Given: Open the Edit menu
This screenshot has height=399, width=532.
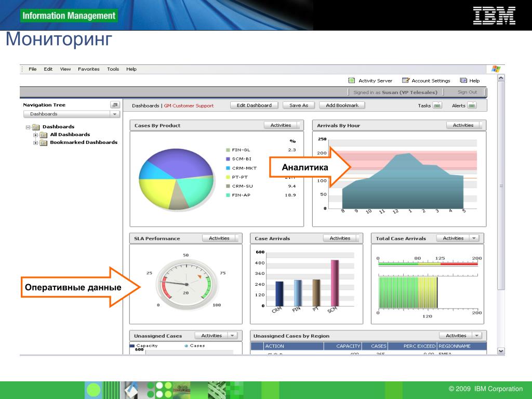Looking at the screenshot, I should pos(48,69).
